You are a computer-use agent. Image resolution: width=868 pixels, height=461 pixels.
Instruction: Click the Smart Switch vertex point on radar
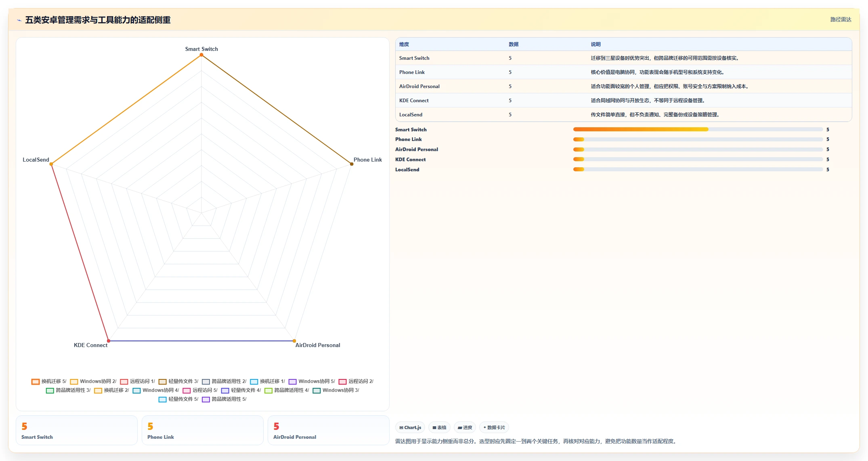[x=201, y=55]
